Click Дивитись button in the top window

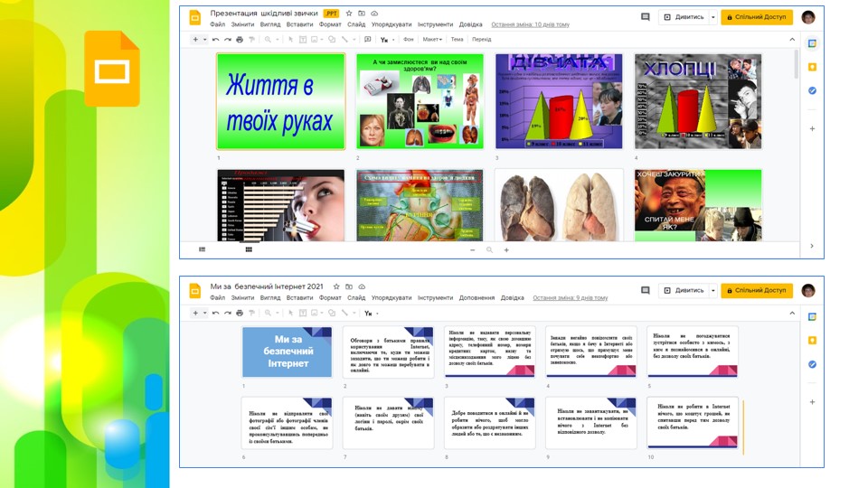684,17
